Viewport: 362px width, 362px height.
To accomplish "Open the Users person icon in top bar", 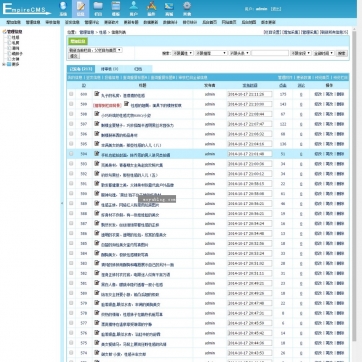I will point(134,6).
